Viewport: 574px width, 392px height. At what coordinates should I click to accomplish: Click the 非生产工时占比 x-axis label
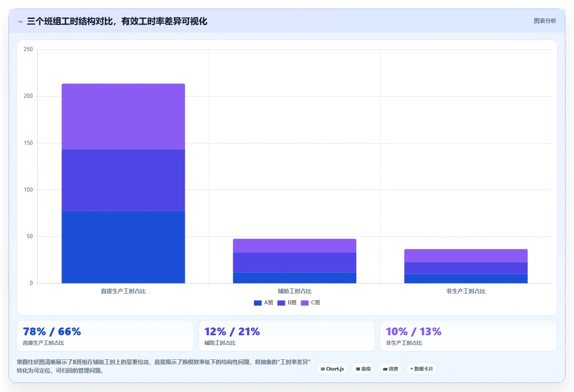[x=466, y=291]
